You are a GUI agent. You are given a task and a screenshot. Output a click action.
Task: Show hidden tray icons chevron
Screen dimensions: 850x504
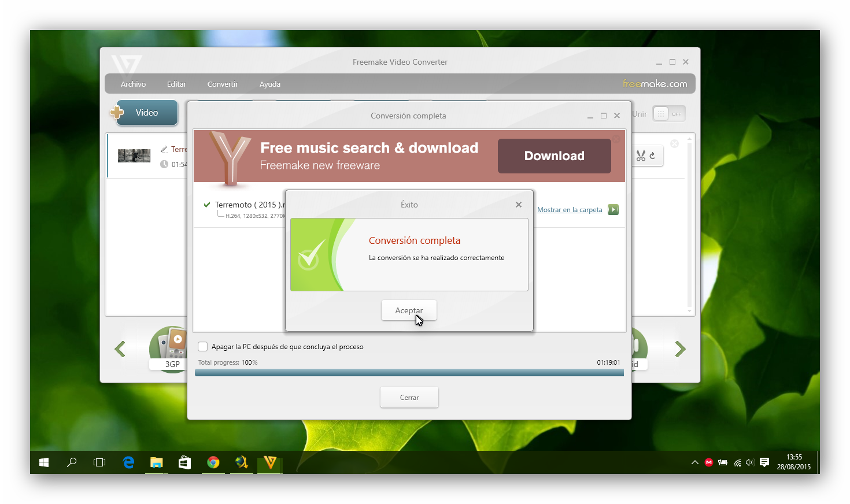coord(694,462)
